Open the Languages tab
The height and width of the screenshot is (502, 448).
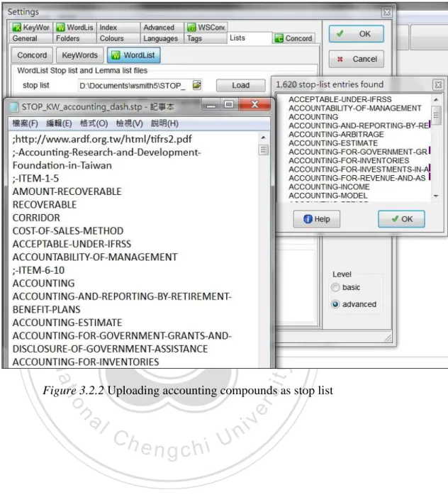click(x=162, y=38)
